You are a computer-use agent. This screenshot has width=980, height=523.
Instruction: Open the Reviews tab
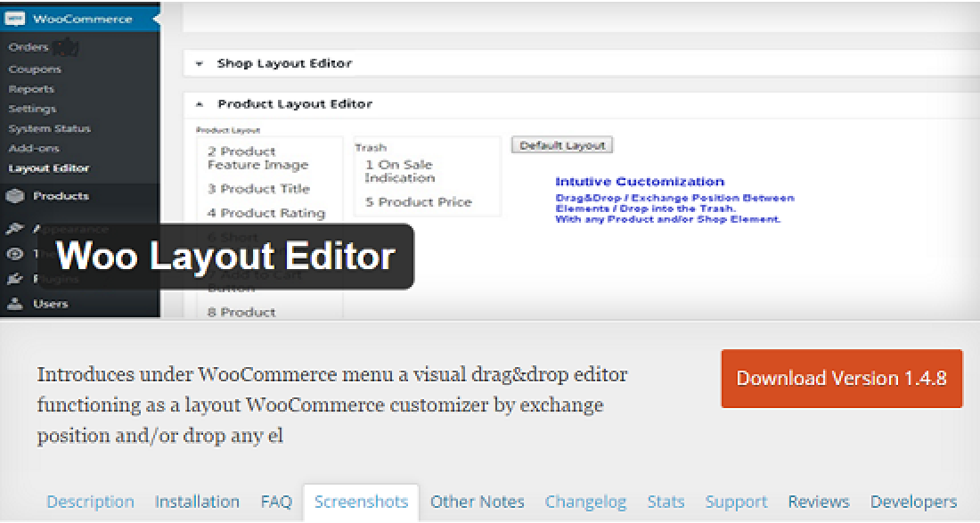[x=819, y=502]
